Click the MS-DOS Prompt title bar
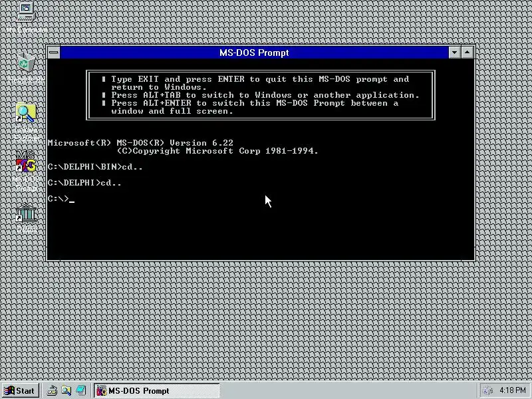Viewport: 532px width, 399px height. (254, 53)
